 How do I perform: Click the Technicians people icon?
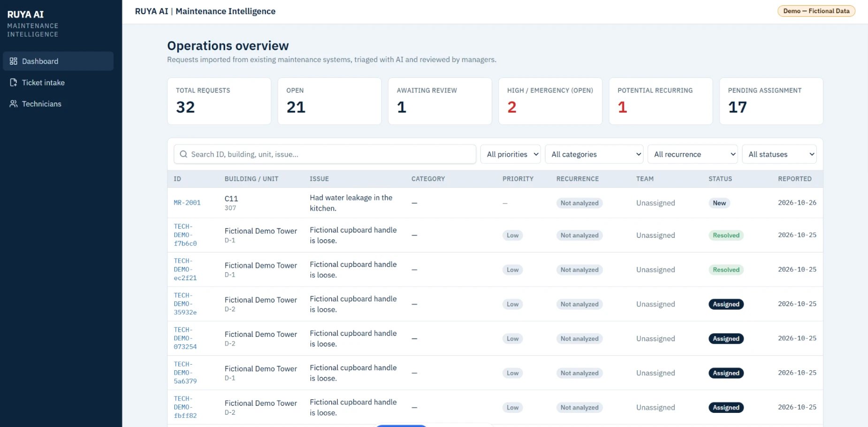(14, 104)
